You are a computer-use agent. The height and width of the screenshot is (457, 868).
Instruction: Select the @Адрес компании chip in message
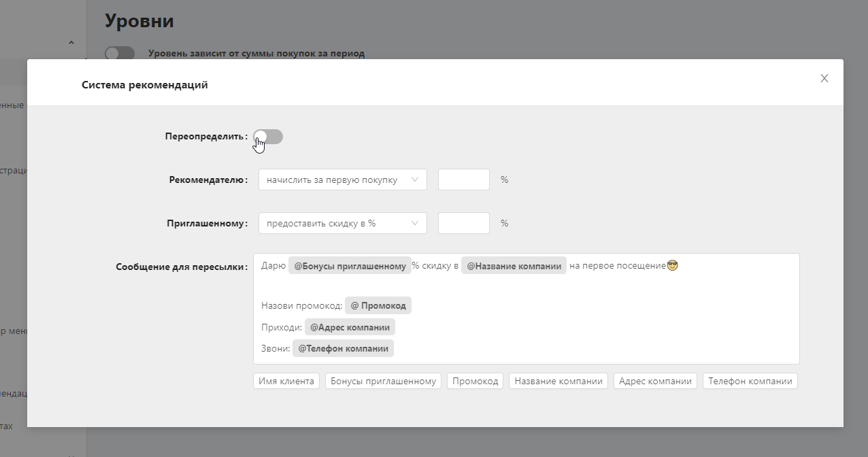click(x=350, y=327)
